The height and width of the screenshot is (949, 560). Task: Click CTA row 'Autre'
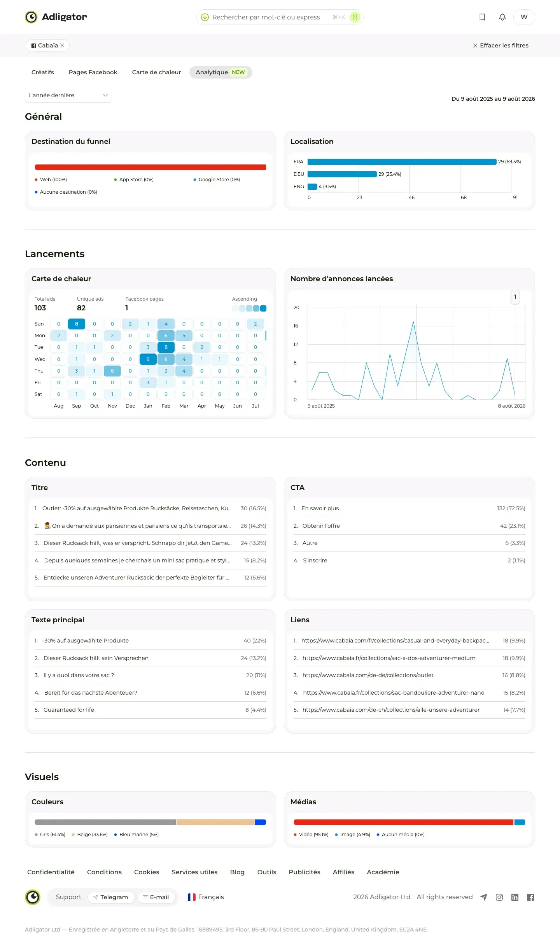(409, 543)
